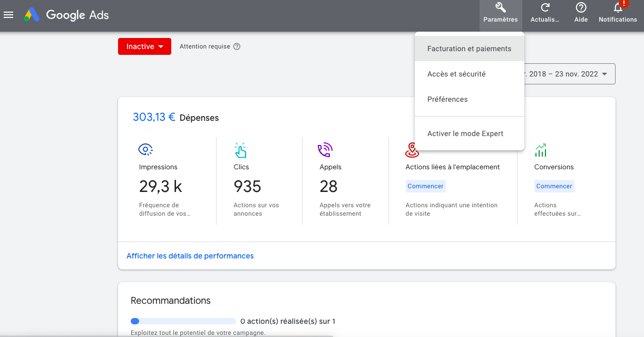The image size is (644, 337).
Task: Click the Recommandations progress bar
Action: coord(183,321)
